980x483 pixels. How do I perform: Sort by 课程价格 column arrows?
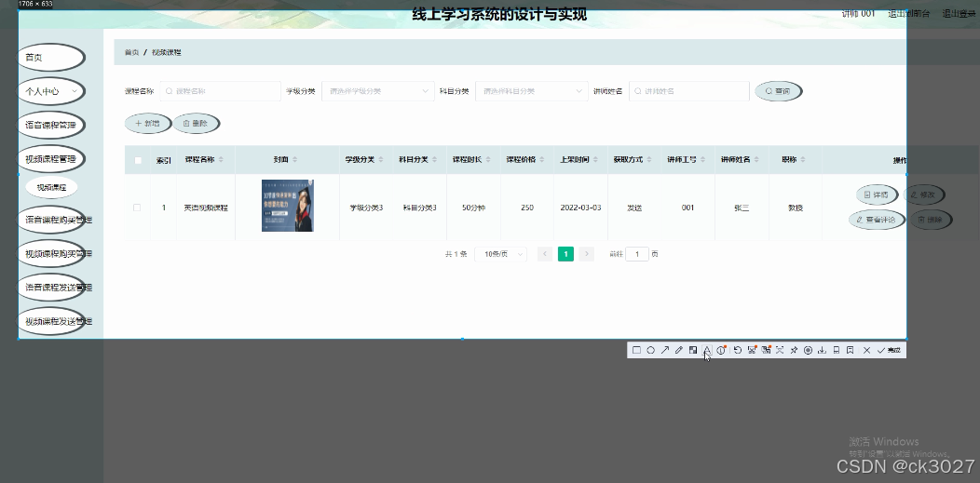pos(542,160)
